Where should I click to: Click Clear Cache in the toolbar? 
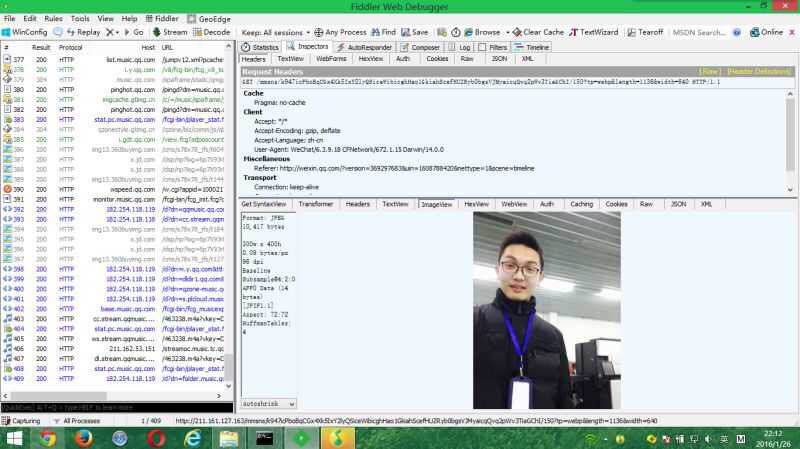tap(538, 32)
